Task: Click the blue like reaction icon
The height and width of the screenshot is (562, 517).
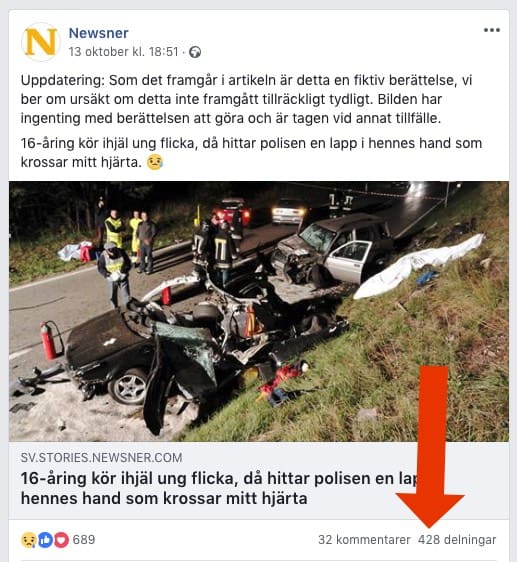Action: [x=46, y=540]
